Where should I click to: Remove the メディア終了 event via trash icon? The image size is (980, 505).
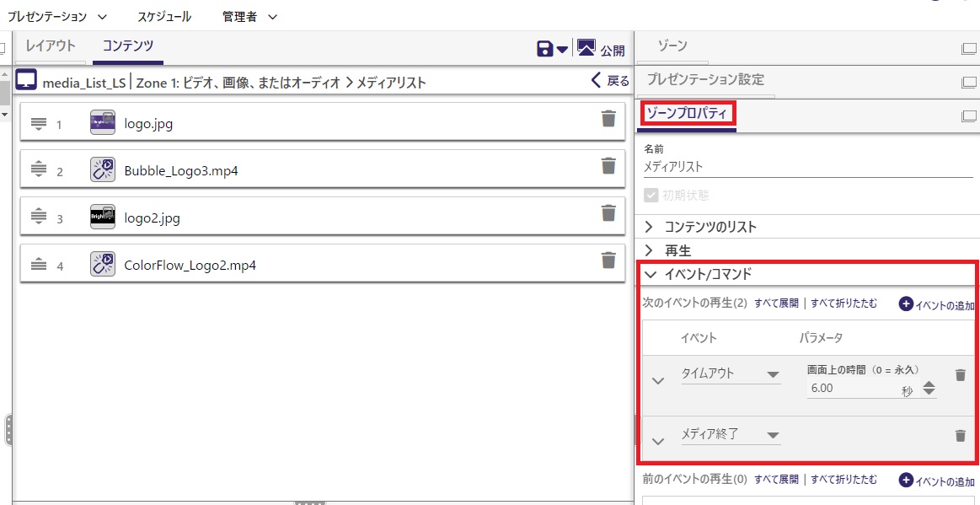click(x=960, y=435)
